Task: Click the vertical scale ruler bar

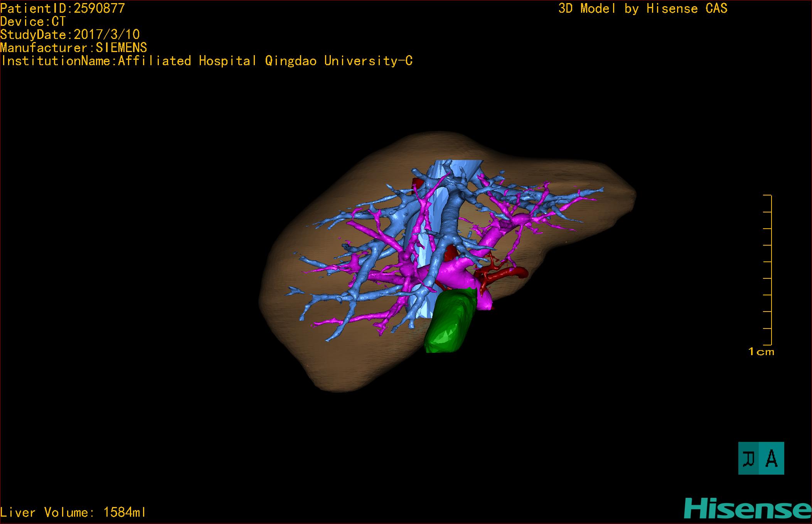Action: point(770,270)
